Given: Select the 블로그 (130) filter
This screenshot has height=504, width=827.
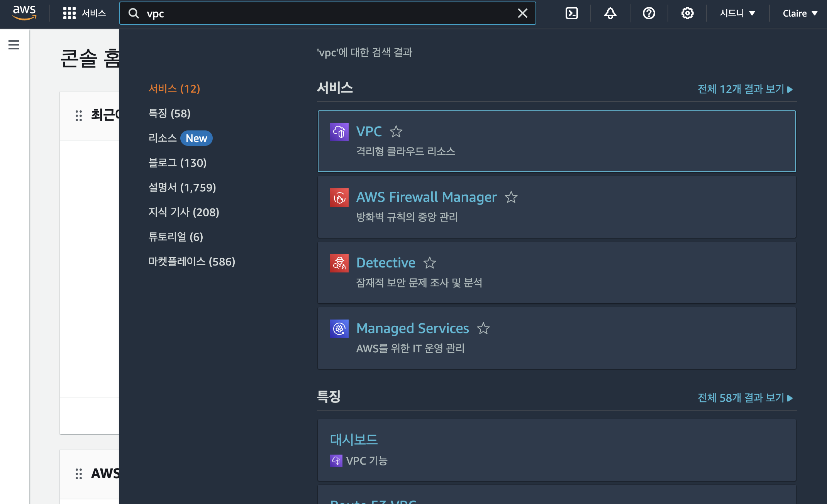Looking at the screenshot, I should click(x=178, y=163).
